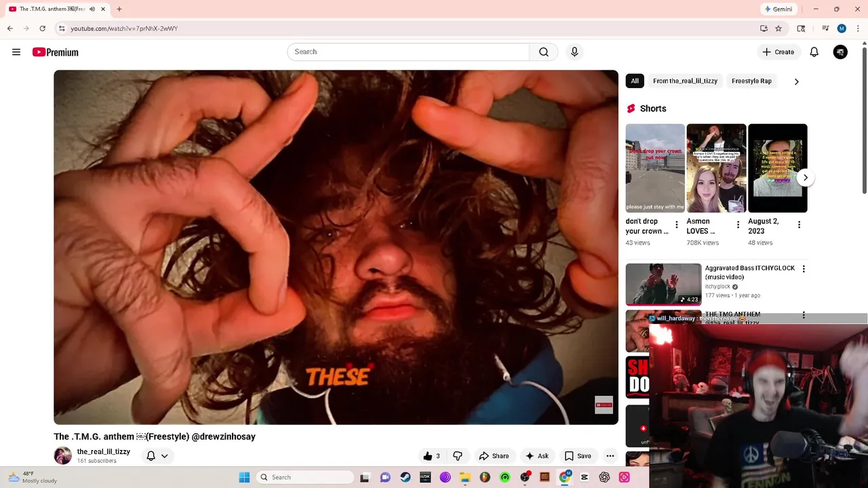Click the Chrome address bar URL
The image size is (868, 488).
click(124, 28)
